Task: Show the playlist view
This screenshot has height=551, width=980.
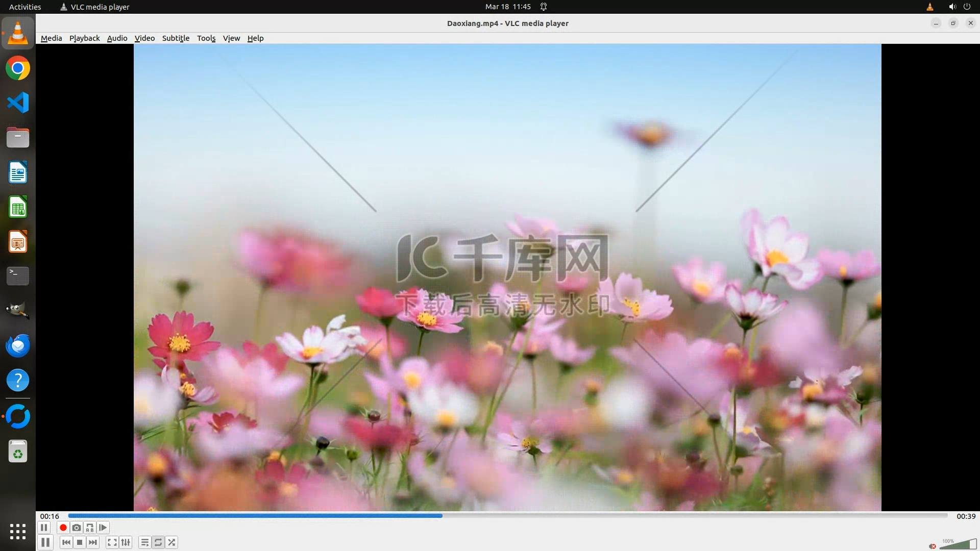Action: point(145,542)
